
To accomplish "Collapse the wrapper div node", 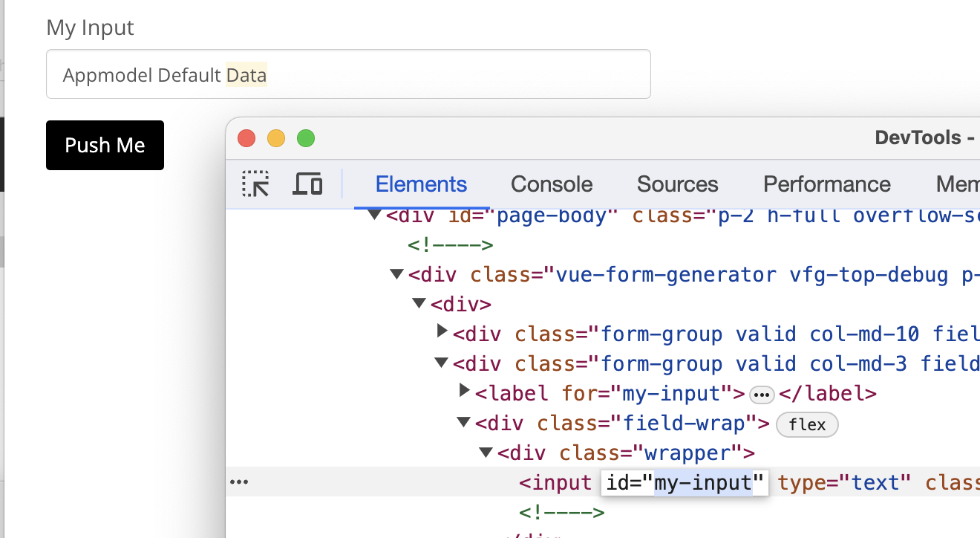I will (486, 453).
